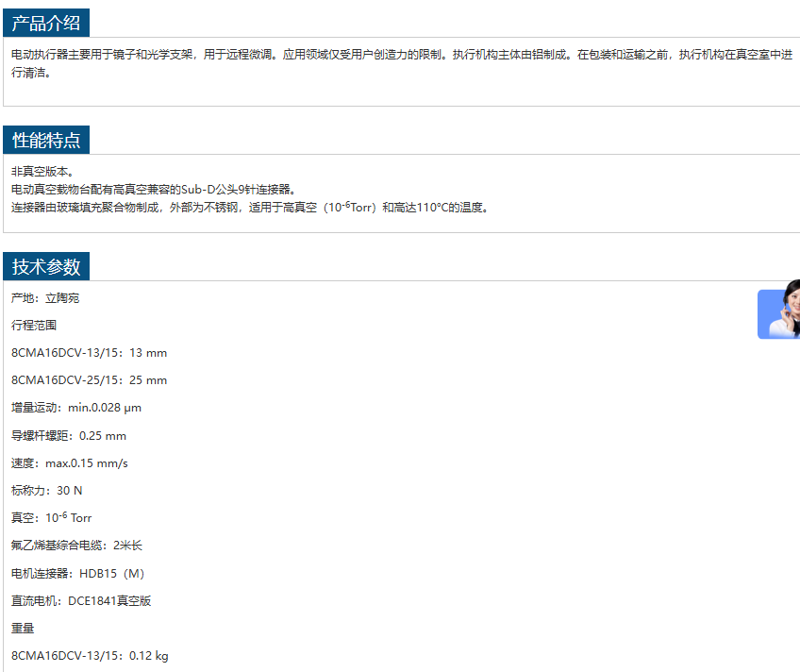Click the 速度 max.0.15 mm/s line
The image size is (800, 672).
click(x=70, y=463)
